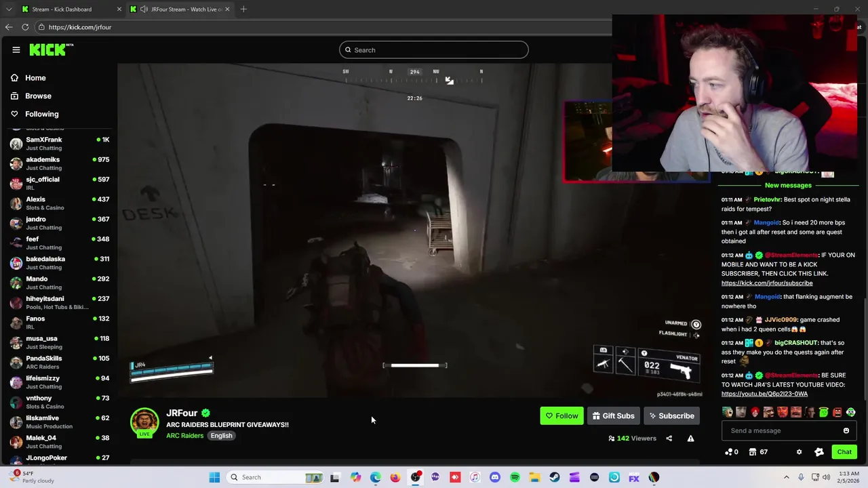Open chat settings gear icon
The image size is (868, 488).
click(x=799, y=452)
